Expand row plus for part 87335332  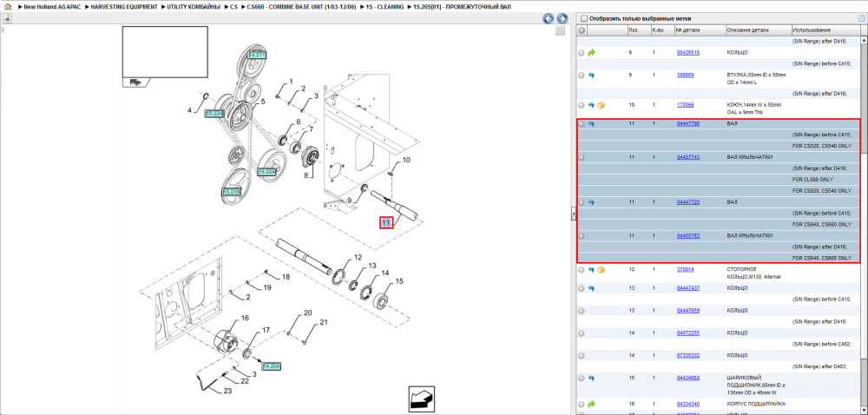(x=582, y=356)
